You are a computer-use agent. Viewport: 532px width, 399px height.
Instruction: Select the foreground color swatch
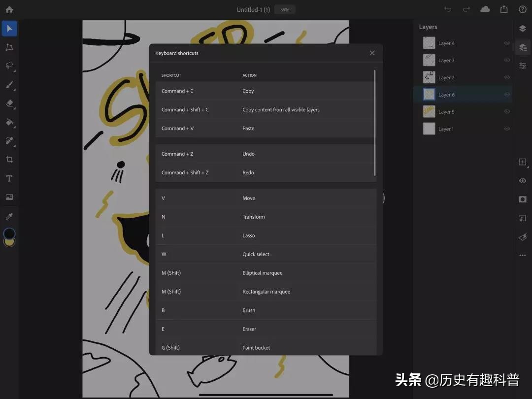(x=9, y=233)
